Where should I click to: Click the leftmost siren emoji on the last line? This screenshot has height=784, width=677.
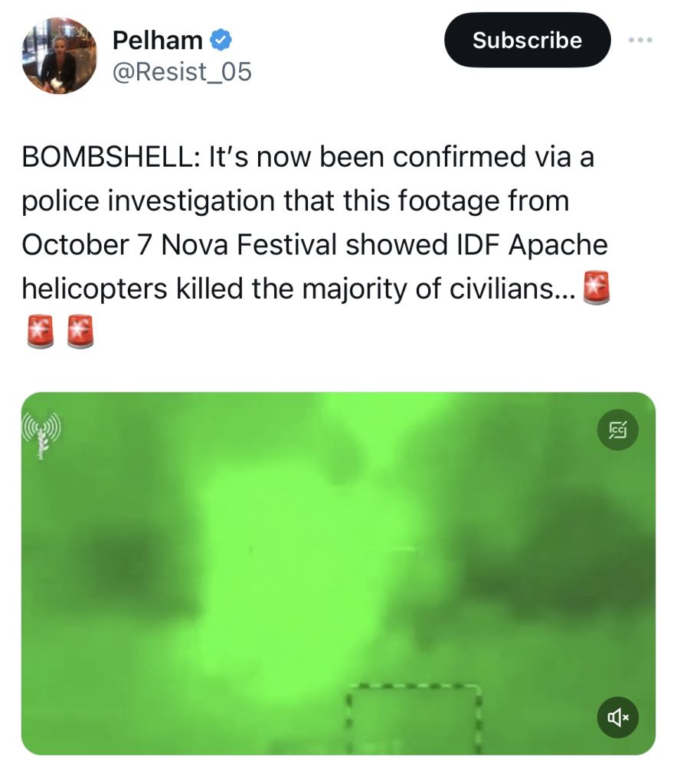[40, 332]
